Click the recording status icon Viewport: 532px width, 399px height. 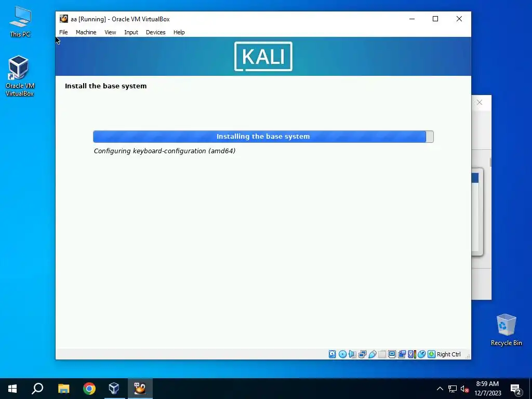[x=402, y=354]
